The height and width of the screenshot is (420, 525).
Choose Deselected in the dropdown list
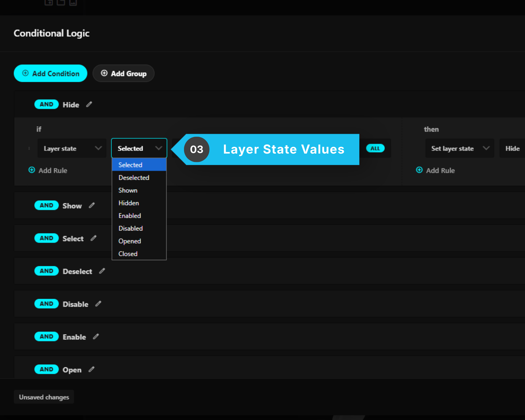139,178
